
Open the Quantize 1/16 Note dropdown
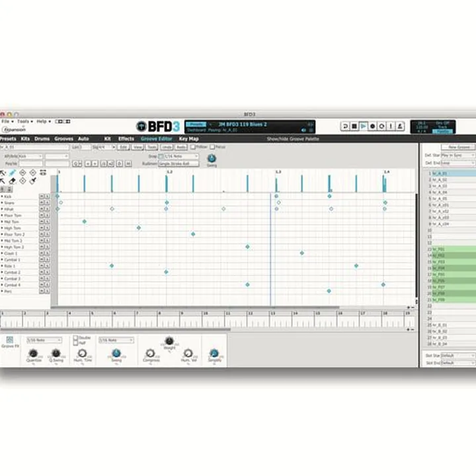(44, 340)
